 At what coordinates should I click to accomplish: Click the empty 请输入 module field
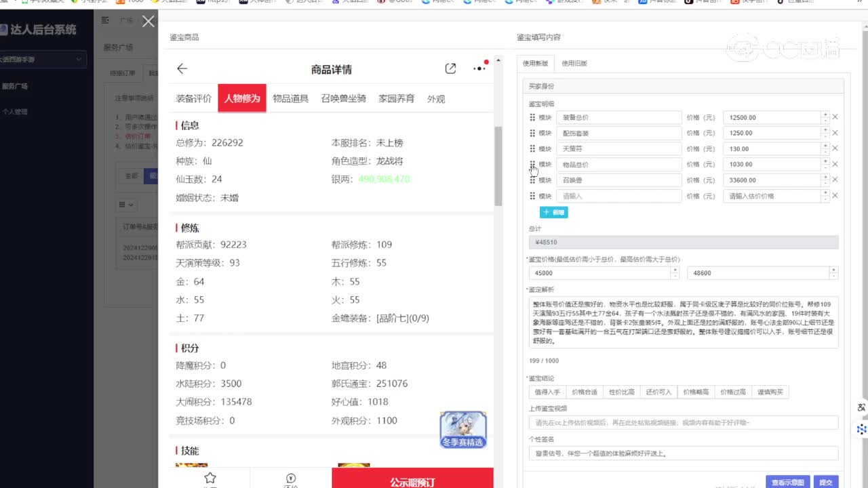coord(618,196)
